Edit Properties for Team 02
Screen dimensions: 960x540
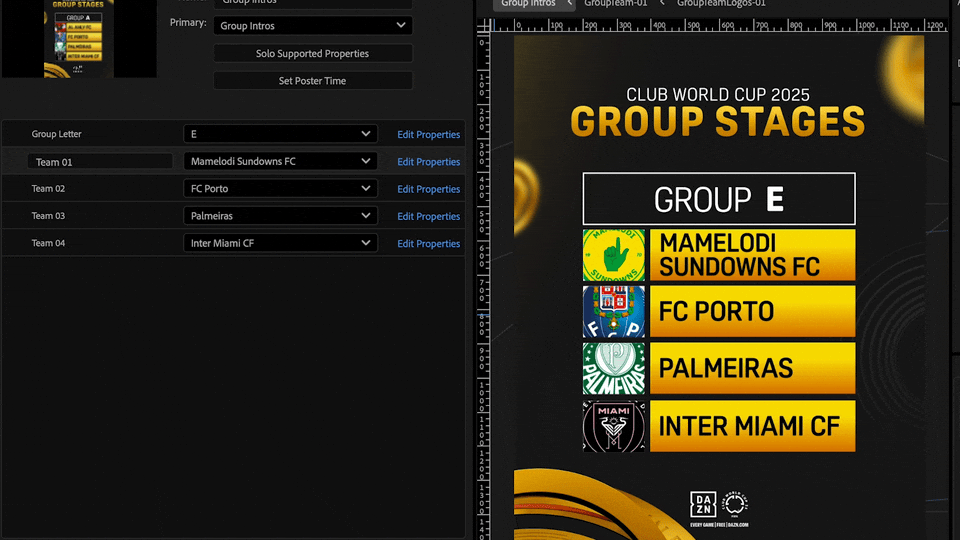click(x=429, y=189)
